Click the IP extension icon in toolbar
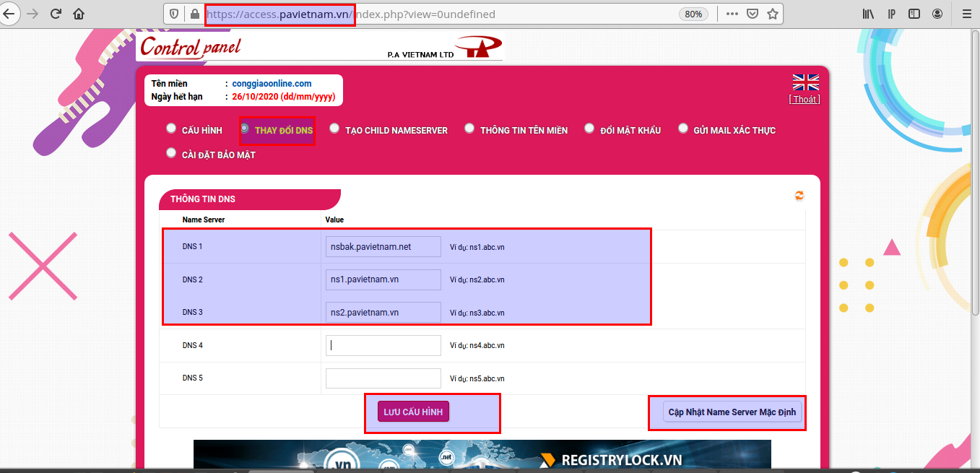Viewport: 980px width, 473px height. pyautogui.click(x=892, y=14)
